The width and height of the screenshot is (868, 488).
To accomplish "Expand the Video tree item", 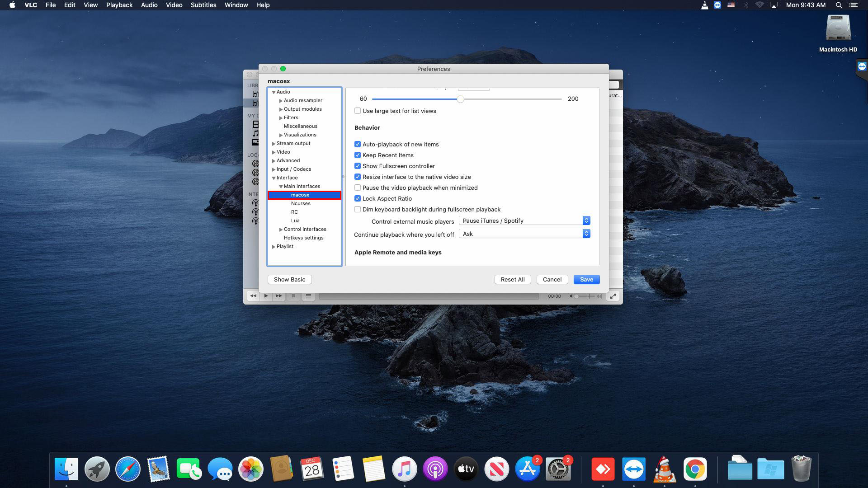I will pyautogui.click(x=274, y=152).
